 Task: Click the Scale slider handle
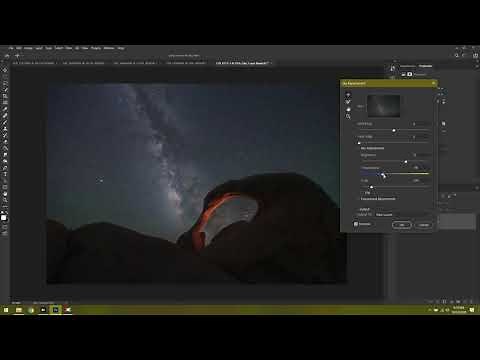[x=371, y=187]
